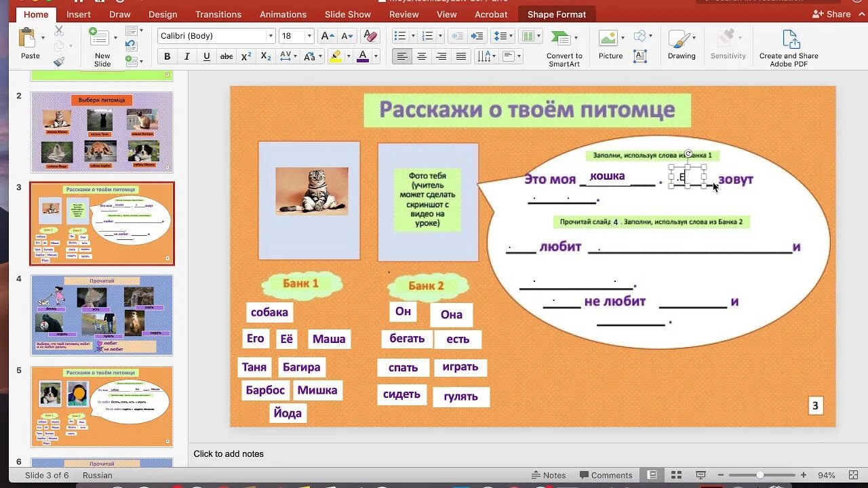
Task: Open the New Slide layout arrow
Action: coord(115,38)
